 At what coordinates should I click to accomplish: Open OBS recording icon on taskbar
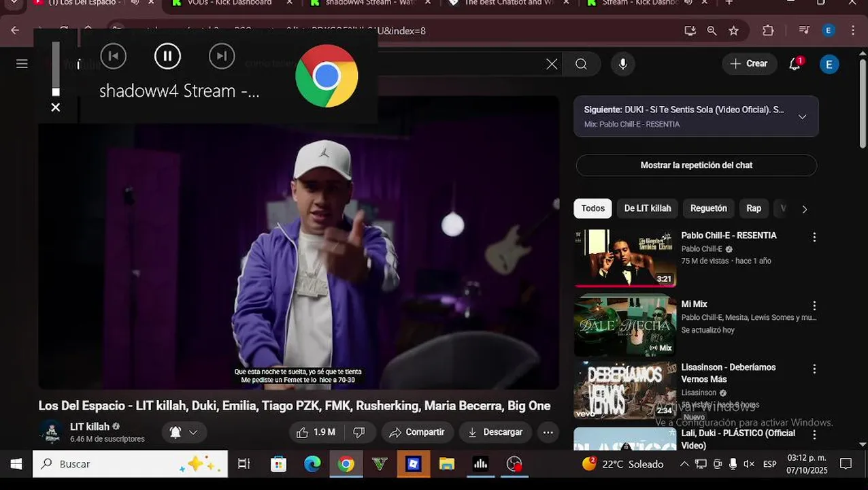pyautogui.click(x=514, y=464)
